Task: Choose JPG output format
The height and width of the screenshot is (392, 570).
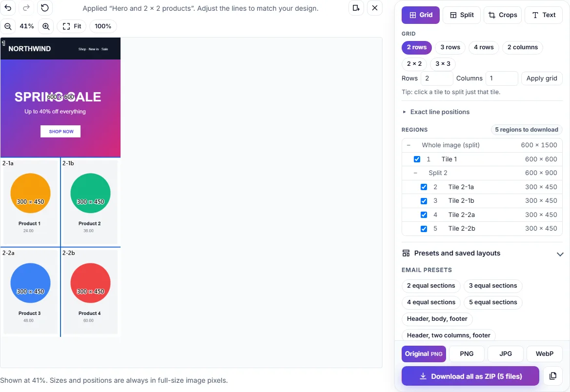Action: 505,354
